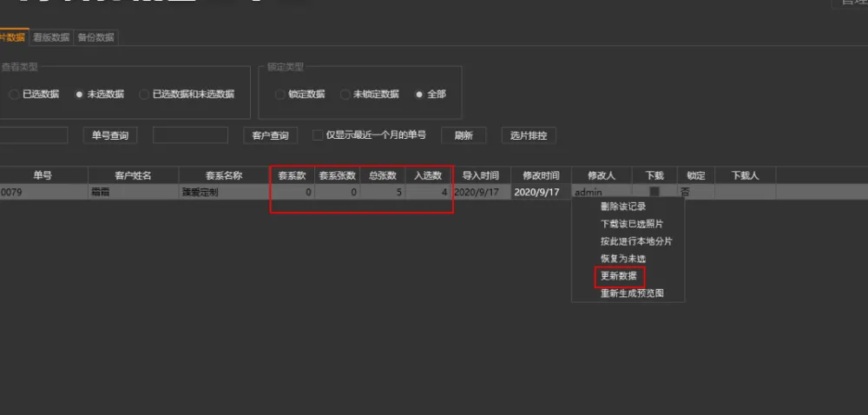Image resolution: width=868 pixels, height=415 pixels.
Task: Select the 未选数据 radio option
Action: tap(80, 94)
